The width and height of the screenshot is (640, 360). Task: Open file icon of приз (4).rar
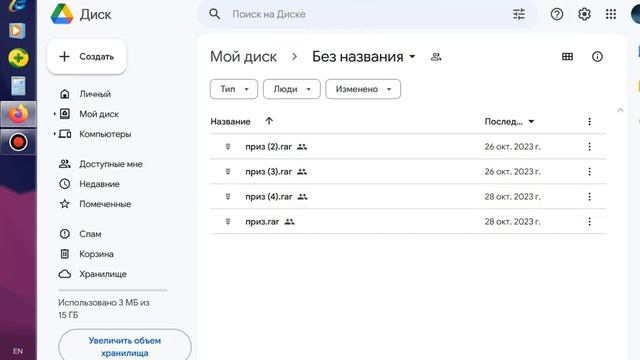[228, 196]
